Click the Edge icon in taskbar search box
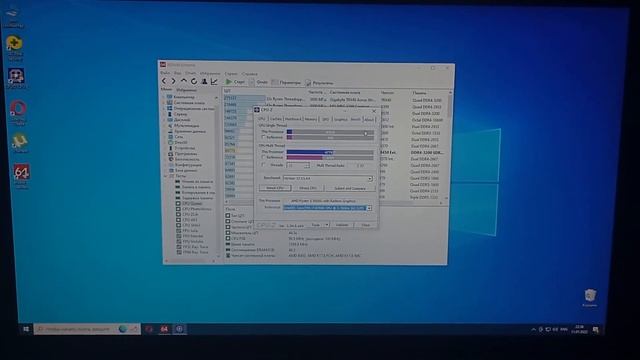The height and width of the screenshot is (360, 640). (x=122, y=329)
